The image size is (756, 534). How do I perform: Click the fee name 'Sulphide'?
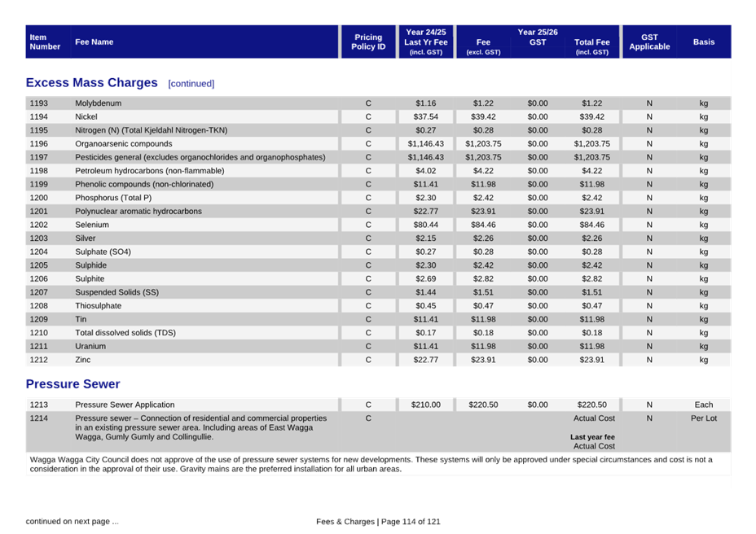point(91,265)
